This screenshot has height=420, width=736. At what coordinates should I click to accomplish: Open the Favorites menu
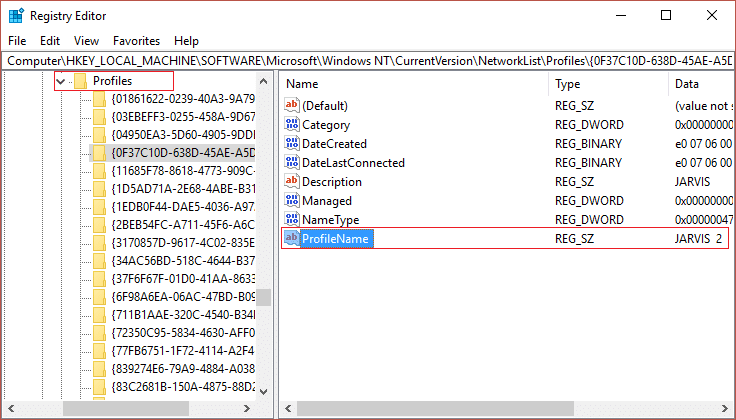tap(136, 41)
